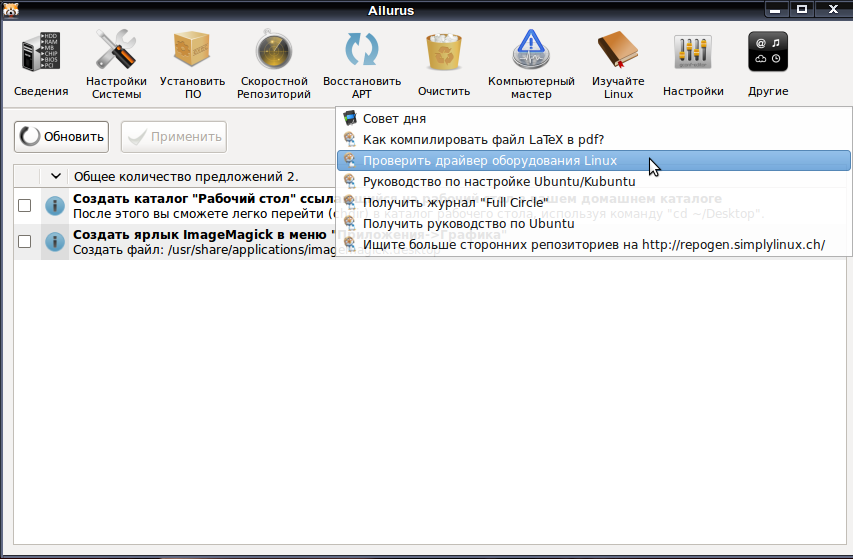Tick checkbox for Создать ярлык ImageMagick

pyautogui.click(x=24, y=241)
